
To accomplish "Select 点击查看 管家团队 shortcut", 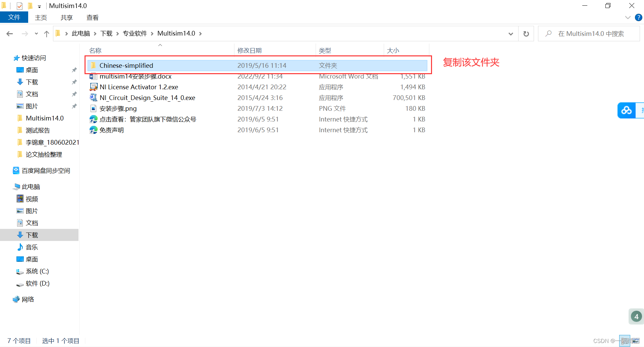I will (257, 119).
